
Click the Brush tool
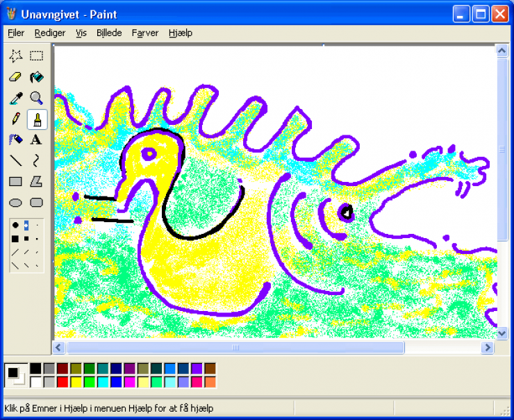(37, 119)
